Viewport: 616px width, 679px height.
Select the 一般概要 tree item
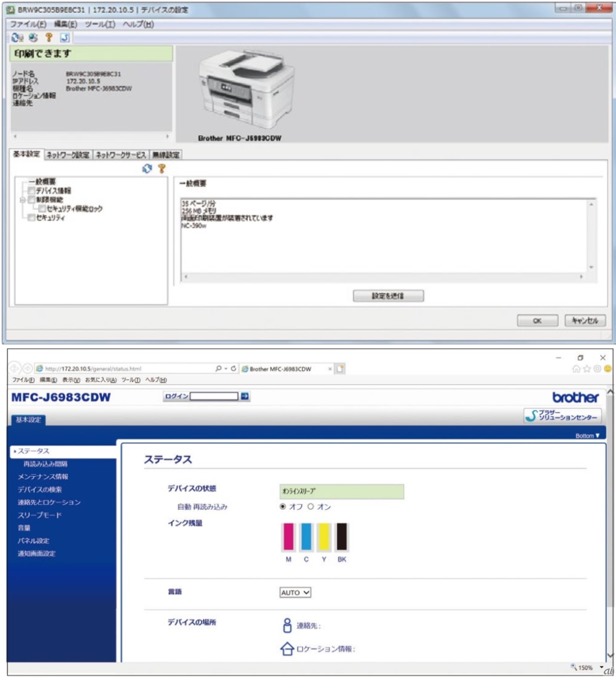tap(42, 182)
